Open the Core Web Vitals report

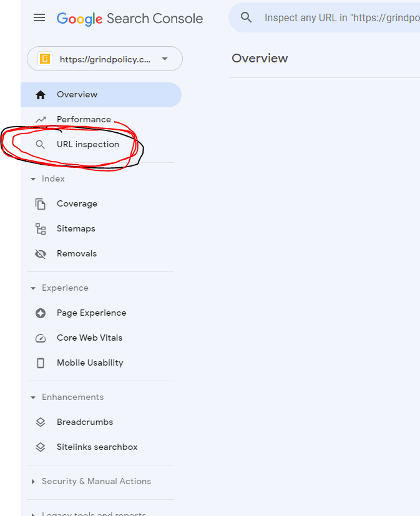tap(89, 338)
